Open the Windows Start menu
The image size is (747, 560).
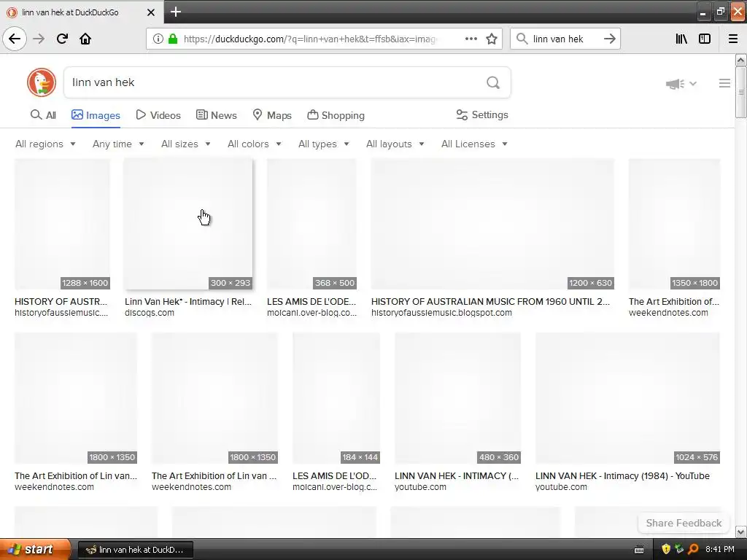(34, 550)
